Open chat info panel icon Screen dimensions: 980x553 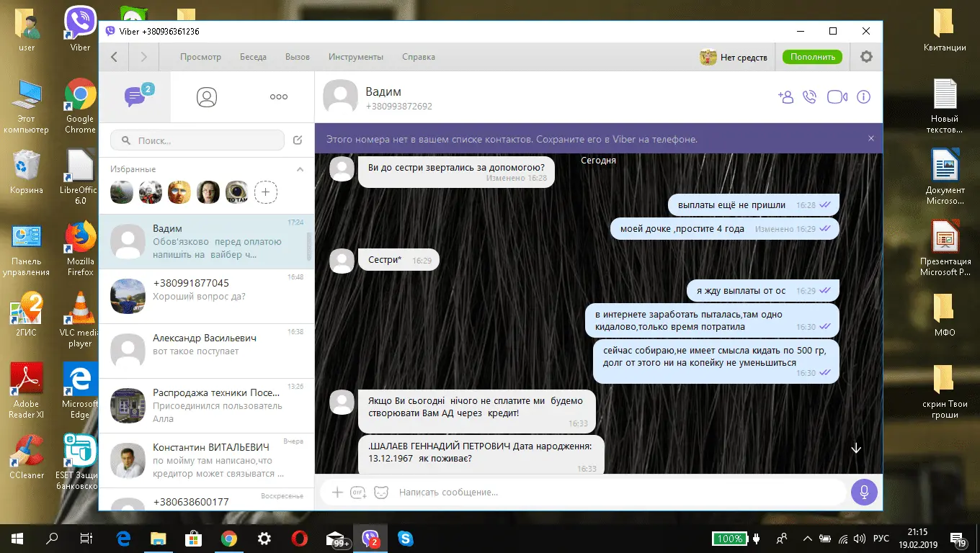pyautogui.click(x=863, y=97)
